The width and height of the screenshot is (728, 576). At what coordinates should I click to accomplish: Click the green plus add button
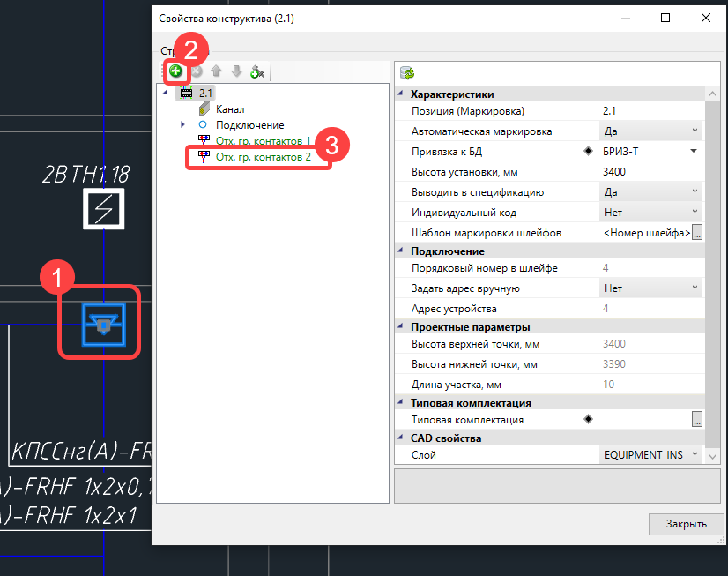pyautogui.click(x=176, y=71)
